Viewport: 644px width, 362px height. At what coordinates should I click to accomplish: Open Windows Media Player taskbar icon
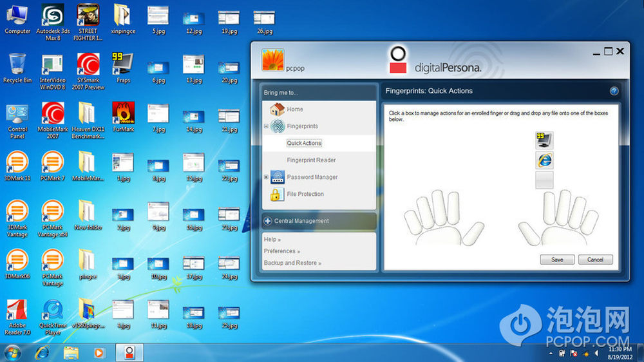(99, 353)
